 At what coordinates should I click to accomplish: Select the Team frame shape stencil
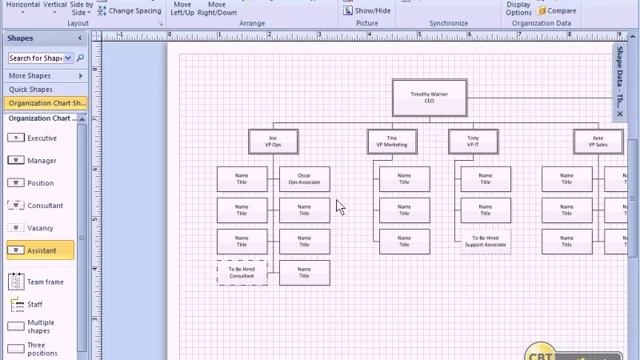pos(36,282)
